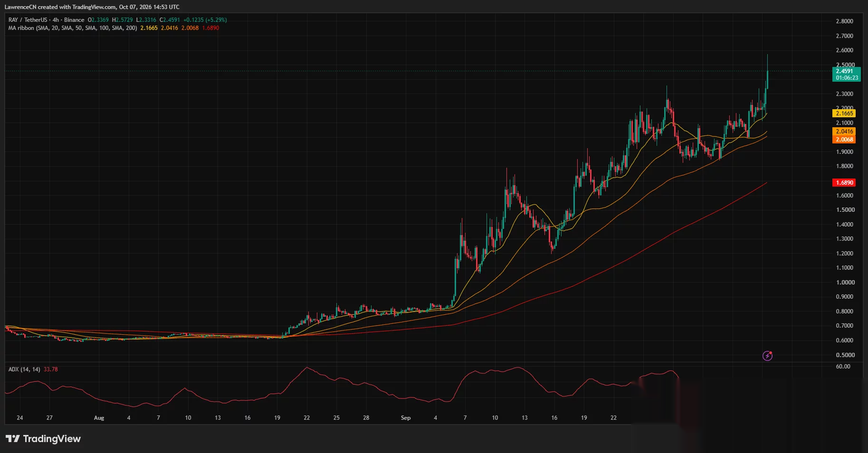Click the 1.0000 price axis level
868x453 pixels.
(x=845, y=283)
